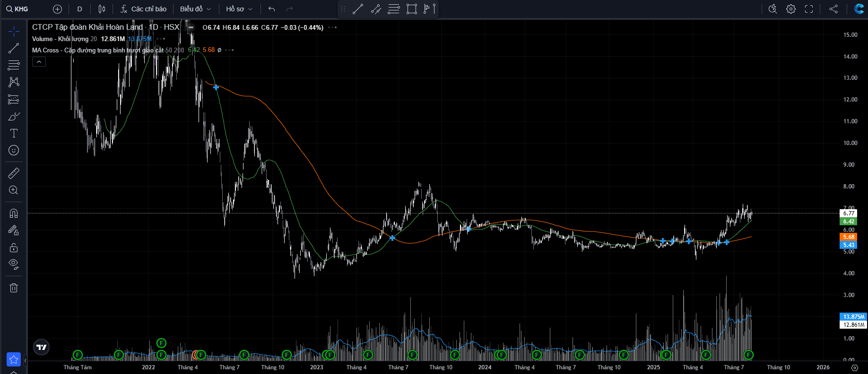The width and height of the screenshot is (868, 374).
Task: Click the "10.00" price scale label
Action: [x=851, y=143]
